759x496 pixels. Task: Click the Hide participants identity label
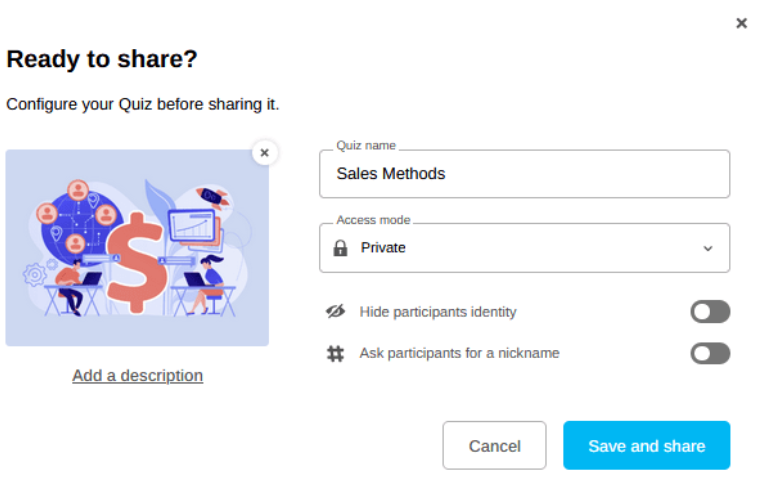(x=438, y=312)
